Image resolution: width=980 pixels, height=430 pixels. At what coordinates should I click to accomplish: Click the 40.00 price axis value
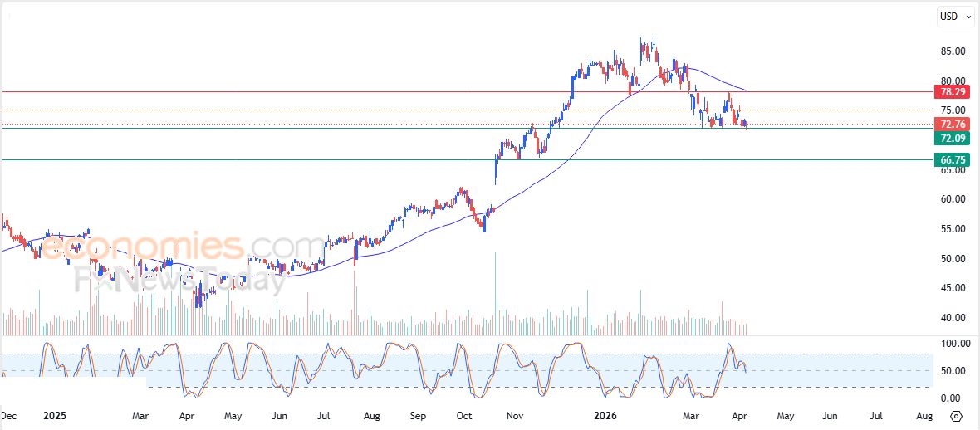pos(952,317)
